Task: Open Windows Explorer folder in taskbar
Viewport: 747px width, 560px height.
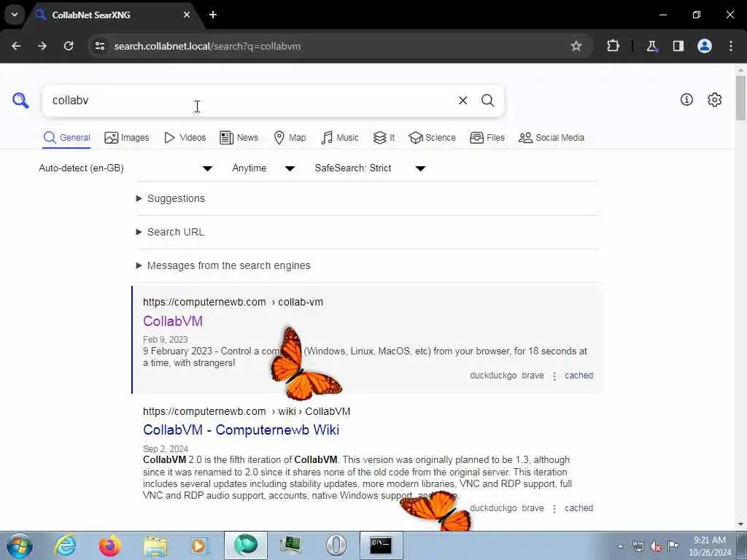Action: click(155, 545)
